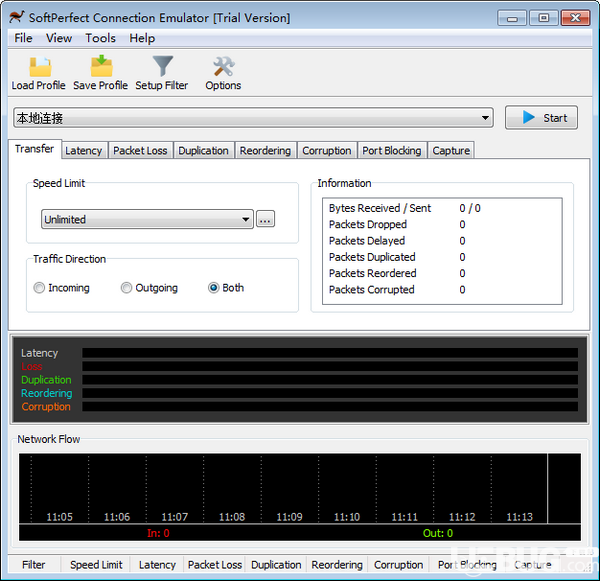Click the Load Profile folder icon

tap(40, 67)
